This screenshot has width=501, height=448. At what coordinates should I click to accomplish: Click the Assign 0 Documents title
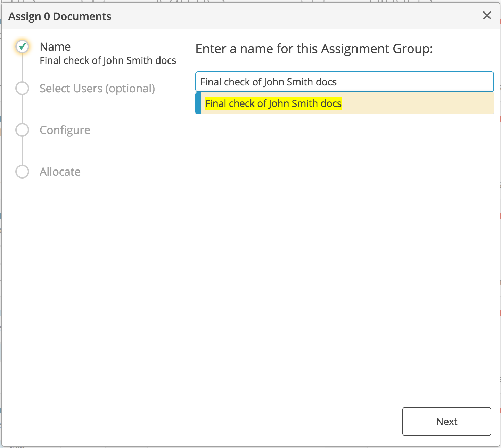click(x=59, y=16)
